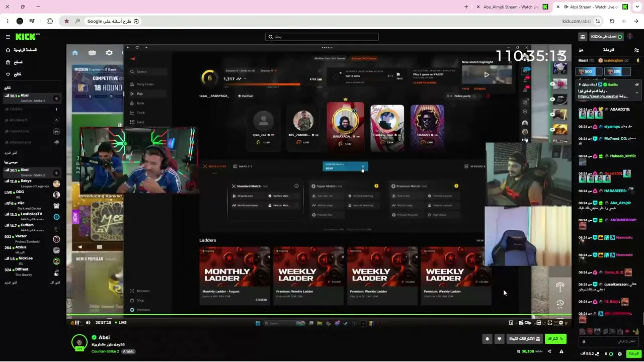
Task: Open the creators.sa link in pinned message
Action: (x=598, y=97)
